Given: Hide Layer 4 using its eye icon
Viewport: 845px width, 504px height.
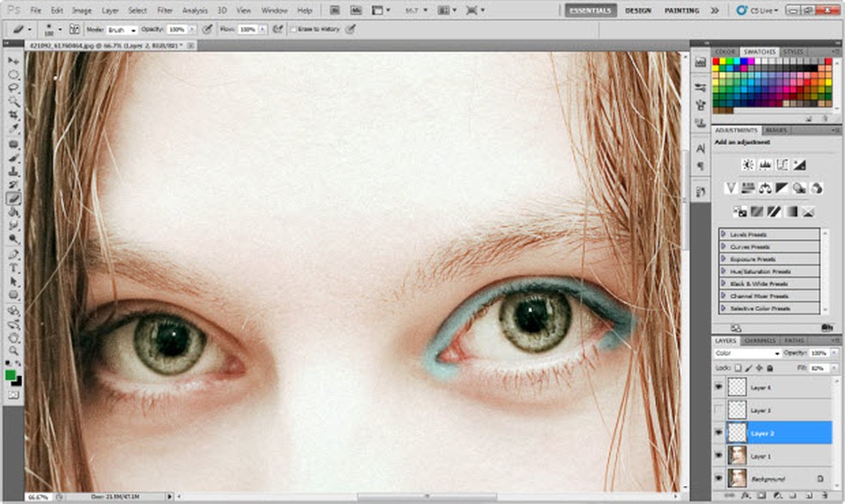Looking at the screenshot, I should pyautogui.click(x=719, y=386).
